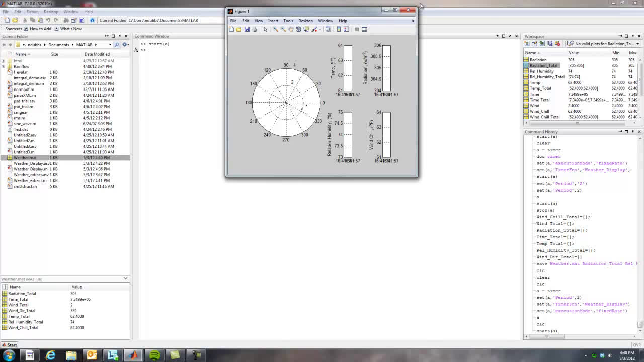Print the figure using the print icon
This screenshot has height=362, width=644.
254,29
